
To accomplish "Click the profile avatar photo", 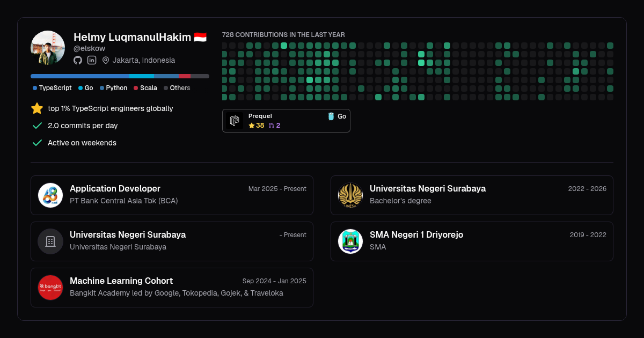I will pyautogui.click(x=48, y=48).
